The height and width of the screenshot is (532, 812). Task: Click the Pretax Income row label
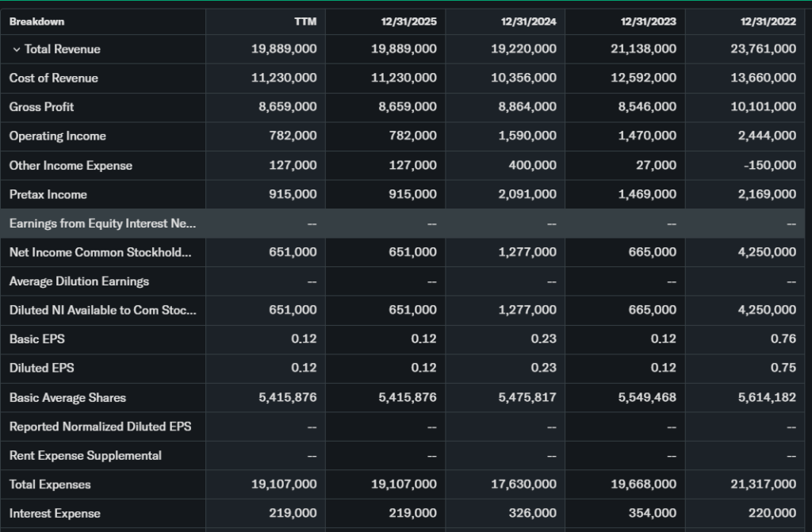click(48, 194)
